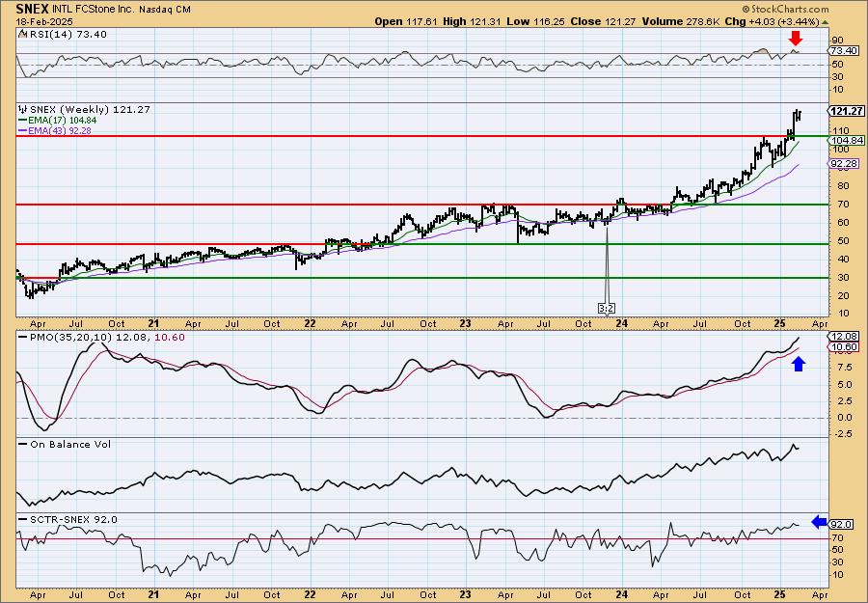The image size is (868, 603).
Task: Click the purple line swatch beside EMA(43)
Action: coord(23,131)
